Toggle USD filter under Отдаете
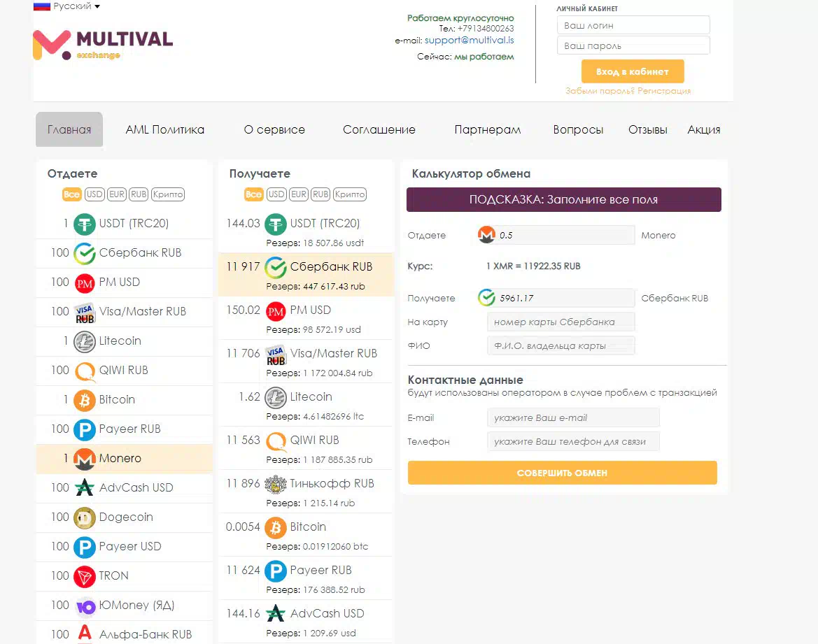The image size is (818, 644). [94, 194]
